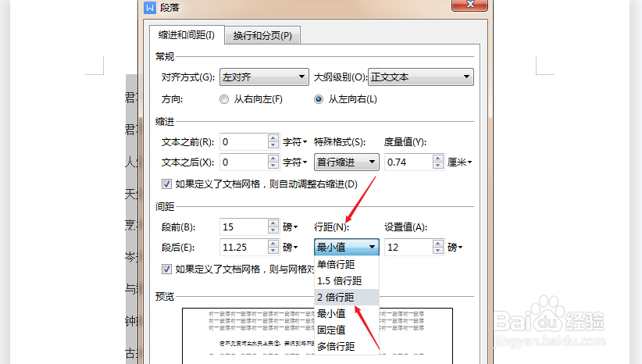Collapse the 行距 最小值 combo box
Image resolution: width=642 pixels, height=364 pixels.
[347, 248]
